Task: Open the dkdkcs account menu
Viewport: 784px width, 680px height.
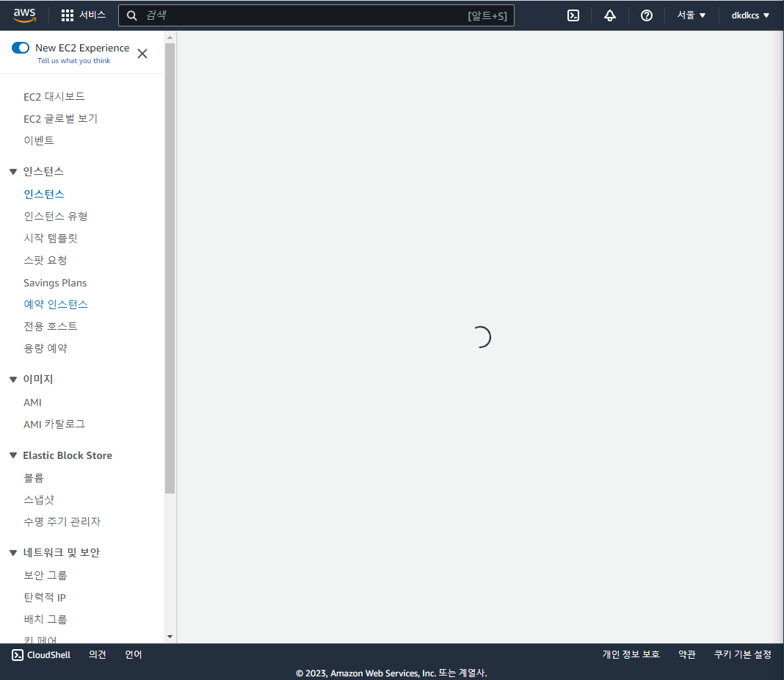Action: tap(750, 15)
